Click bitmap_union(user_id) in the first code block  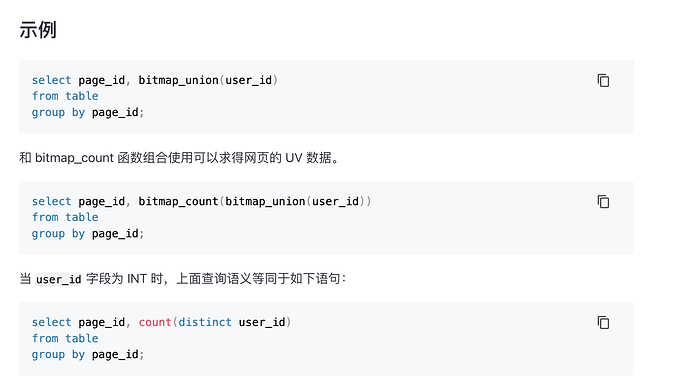click(208, 80)
